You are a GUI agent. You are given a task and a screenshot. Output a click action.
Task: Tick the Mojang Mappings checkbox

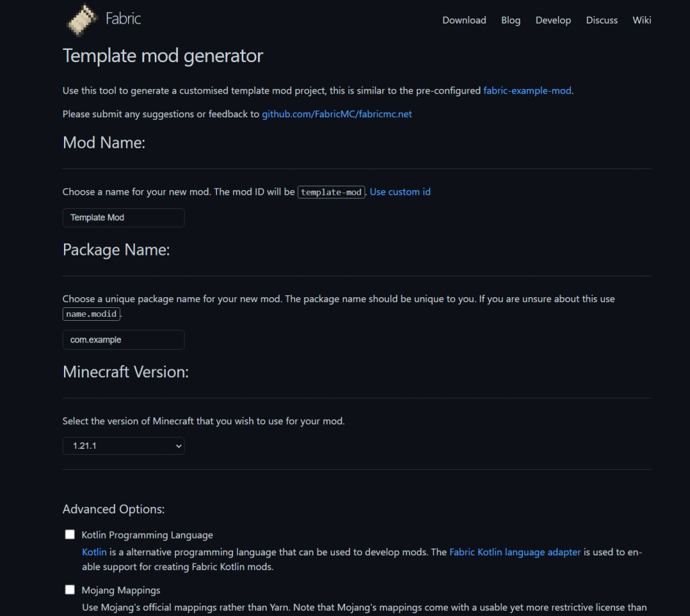(70, 590)
